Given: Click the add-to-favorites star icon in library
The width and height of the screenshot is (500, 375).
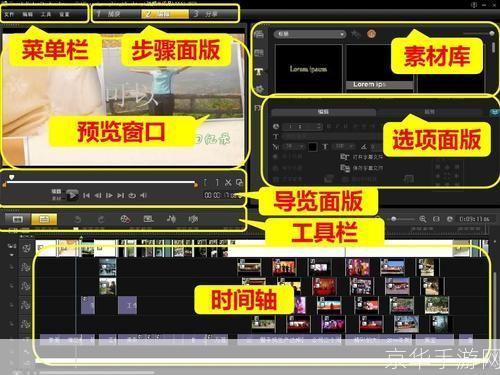Looking at the screenshot, I should click(x=356, y=34).
